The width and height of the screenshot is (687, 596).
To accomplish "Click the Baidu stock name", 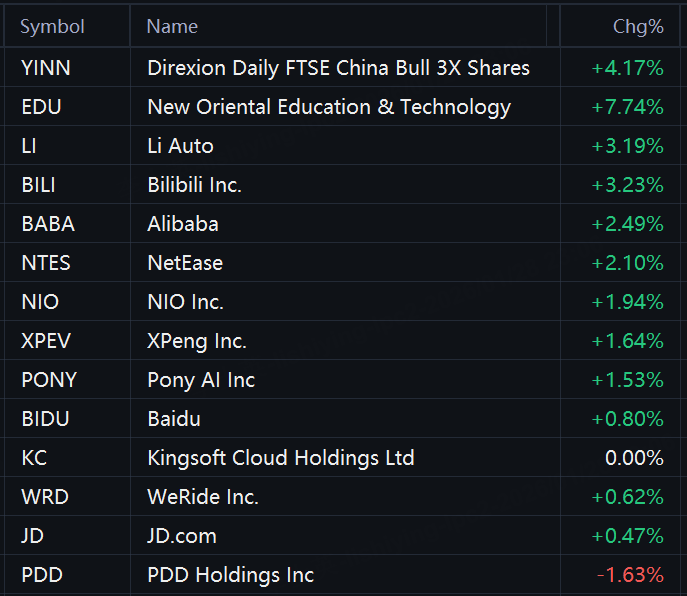I will (x=173, y=419).
